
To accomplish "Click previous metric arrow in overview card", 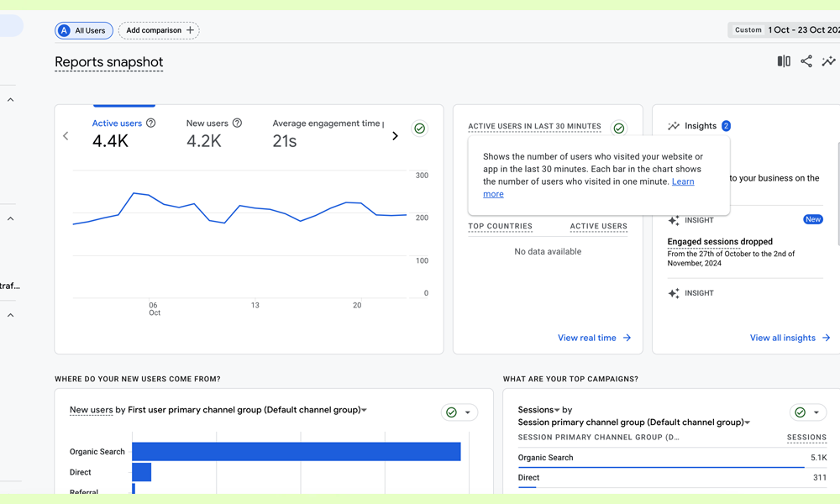I will [66, 136].
